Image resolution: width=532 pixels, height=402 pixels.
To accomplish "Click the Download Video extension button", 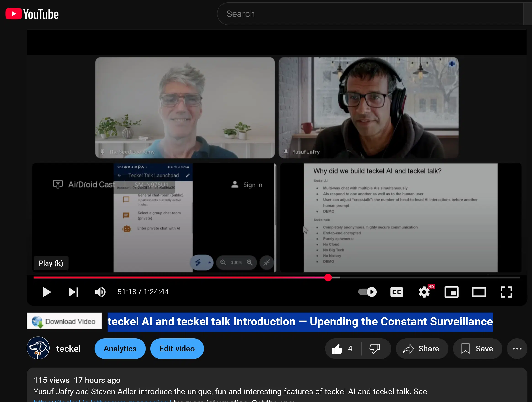I will tap(64, 321).
